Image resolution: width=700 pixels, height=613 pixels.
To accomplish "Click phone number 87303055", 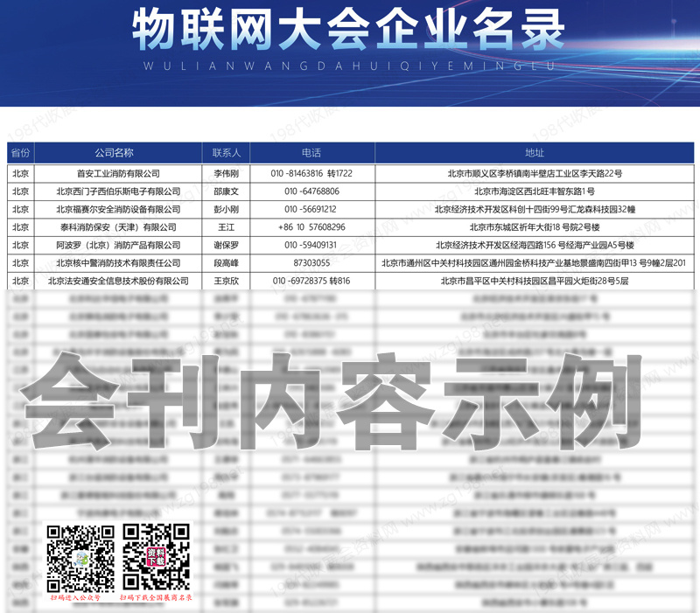I will pos(311,263).
